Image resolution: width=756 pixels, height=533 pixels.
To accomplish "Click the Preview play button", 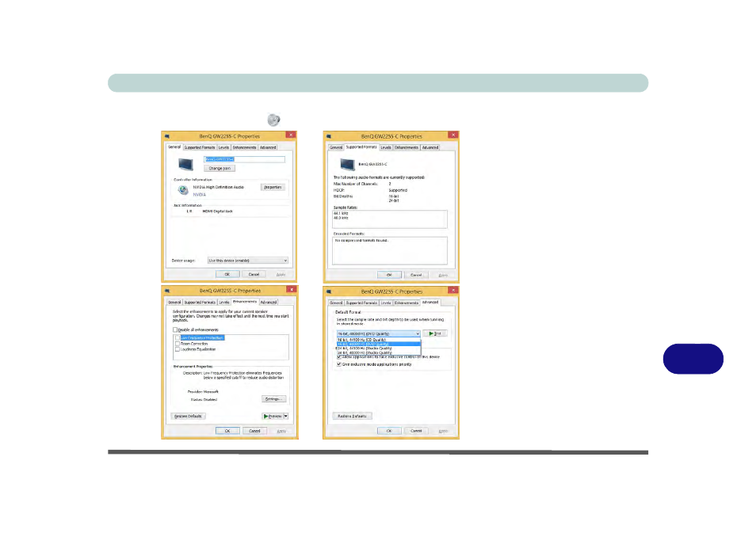I will click(x=273, y=416).
